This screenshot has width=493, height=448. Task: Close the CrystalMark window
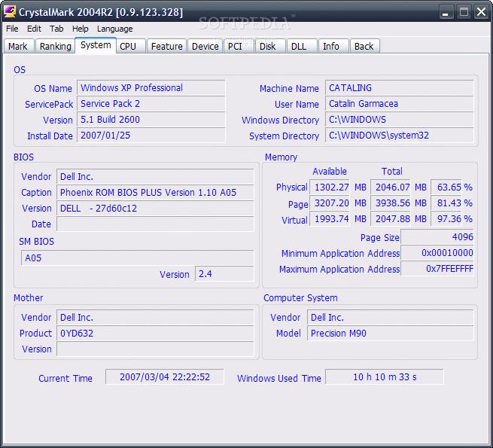point(480,12)
